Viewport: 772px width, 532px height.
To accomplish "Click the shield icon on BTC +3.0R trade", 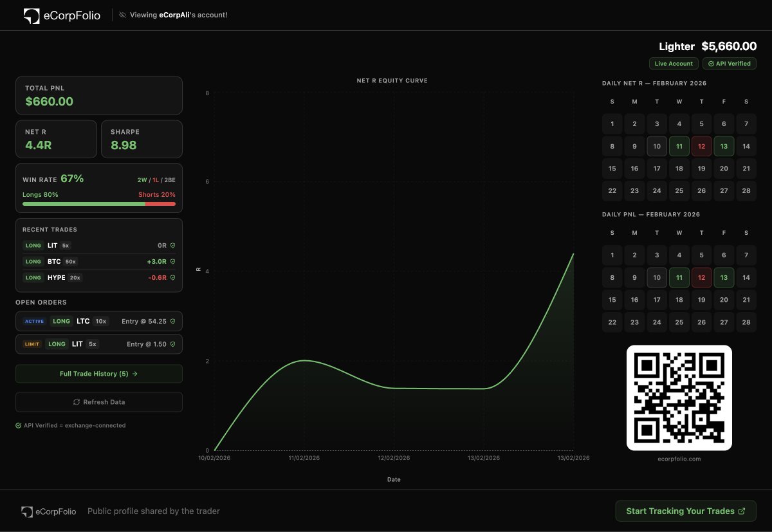I will pos(172,262).
